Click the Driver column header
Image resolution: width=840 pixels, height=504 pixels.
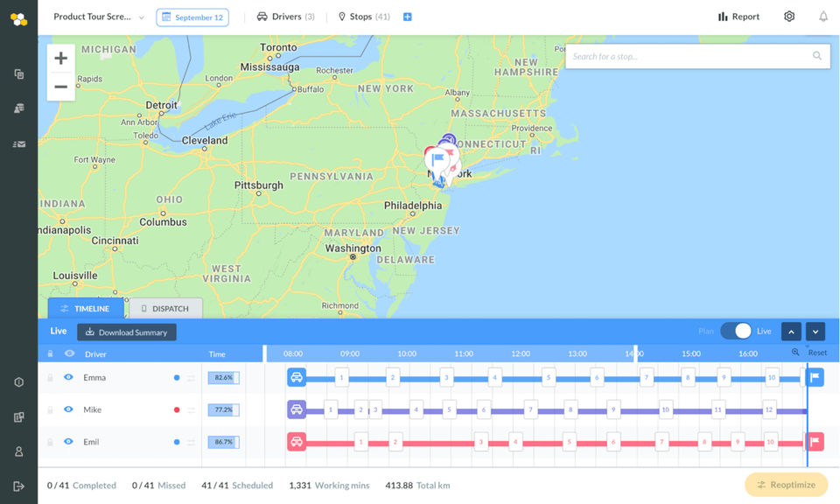[95, 354]
